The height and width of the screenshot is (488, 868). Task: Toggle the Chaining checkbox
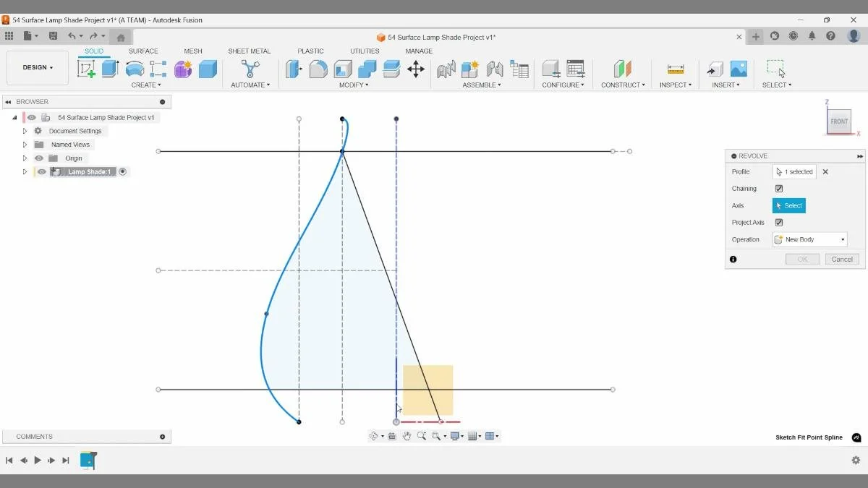pyautogui.click(x=779, y=189)
